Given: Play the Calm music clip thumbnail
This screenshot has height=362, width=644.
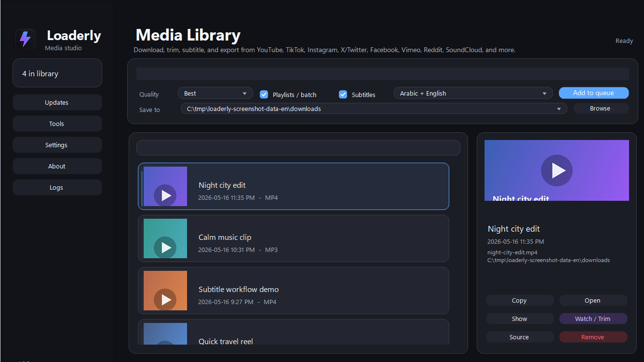Looking at the screenshot, I should pyautogui.click(x=165, y=248).
